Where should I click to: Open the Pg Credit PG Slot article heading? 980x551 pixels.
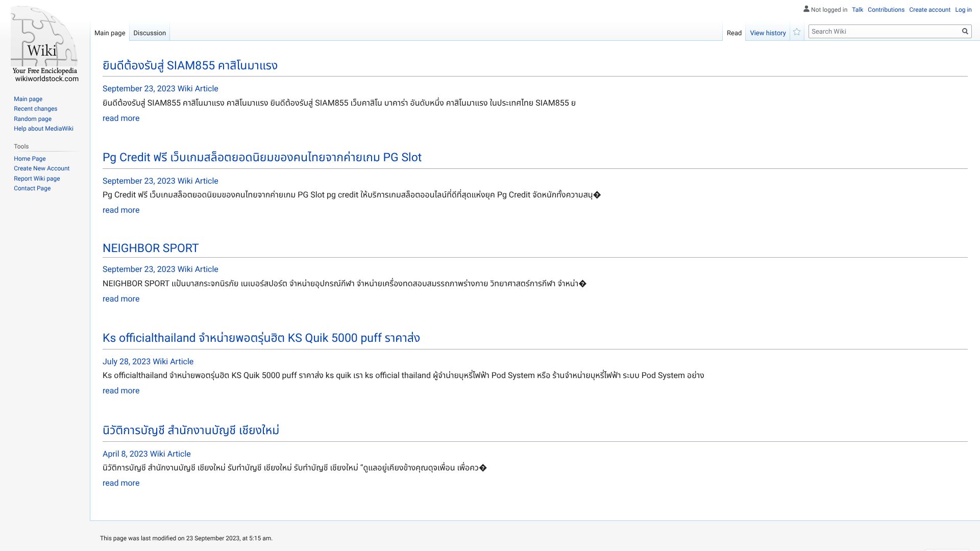click(x=262, y=157)
